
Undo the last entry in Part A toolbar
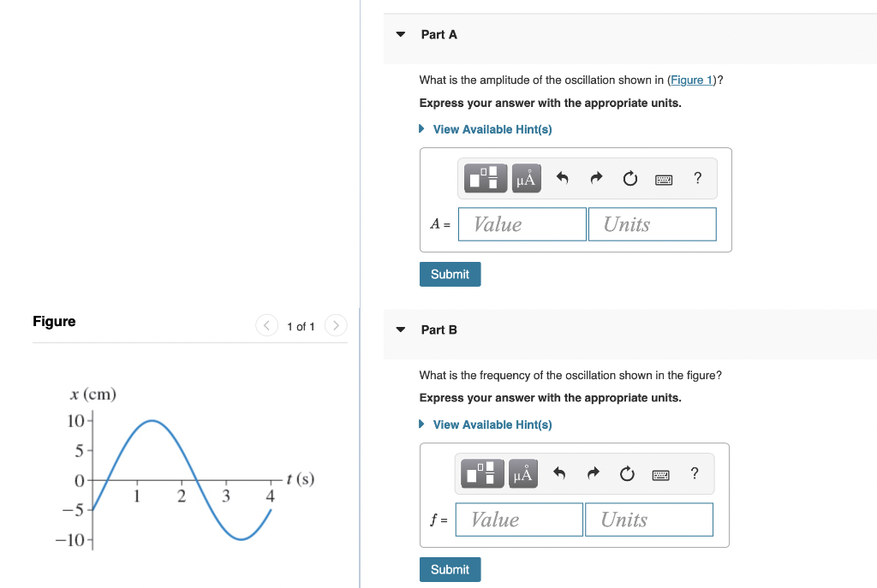(x=562, y=178)
